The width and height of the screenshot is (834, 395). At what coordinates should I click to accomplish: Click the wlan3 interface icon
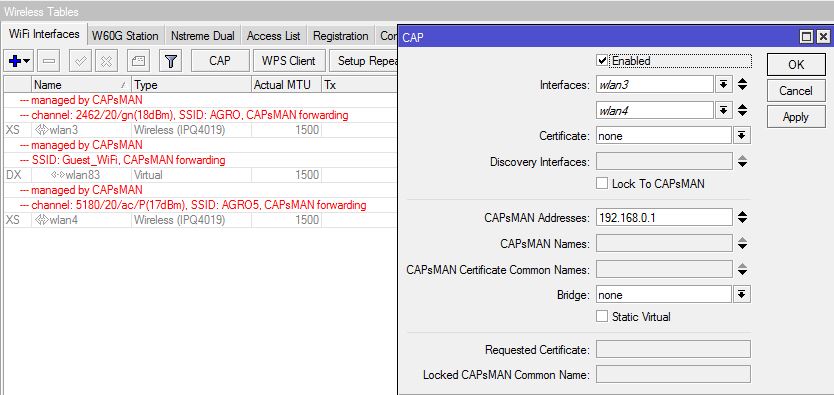coord(41,130)
